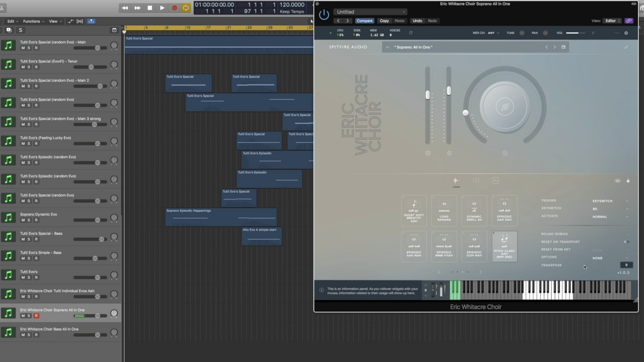Mute the Soprano Dynamic Evo track

[x=23, y=220]
